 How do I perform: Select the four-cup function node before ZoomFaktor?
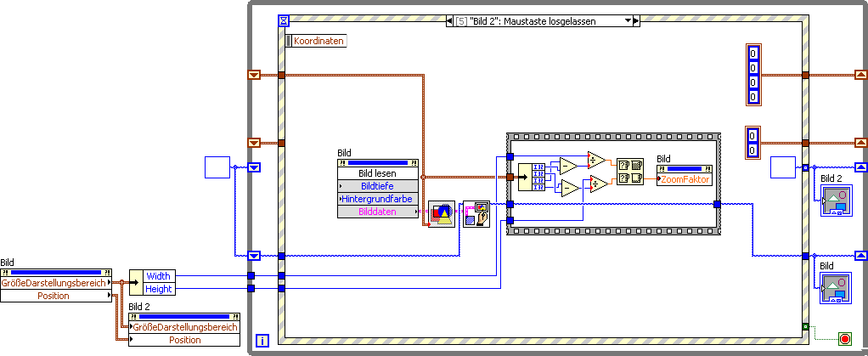(x=630, y=172)
